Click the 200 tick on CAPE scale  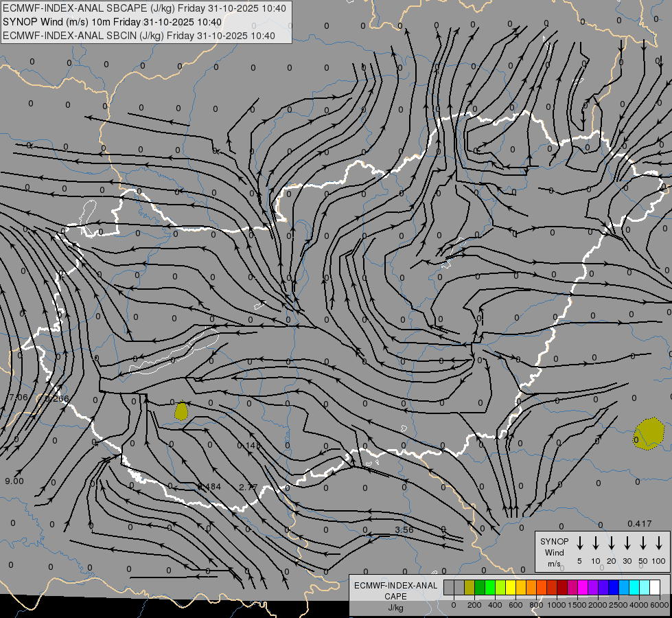[474, 605]
